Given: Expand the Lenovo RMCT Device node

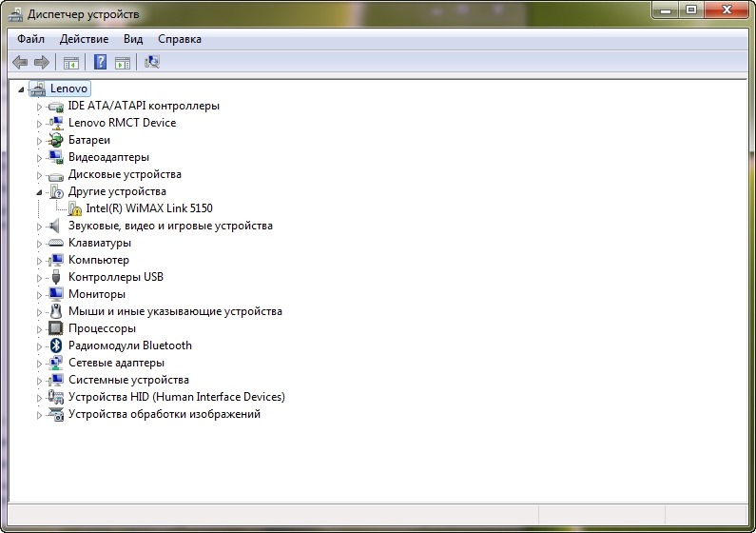Looking at the screenshot, I should tap(40, 124).
